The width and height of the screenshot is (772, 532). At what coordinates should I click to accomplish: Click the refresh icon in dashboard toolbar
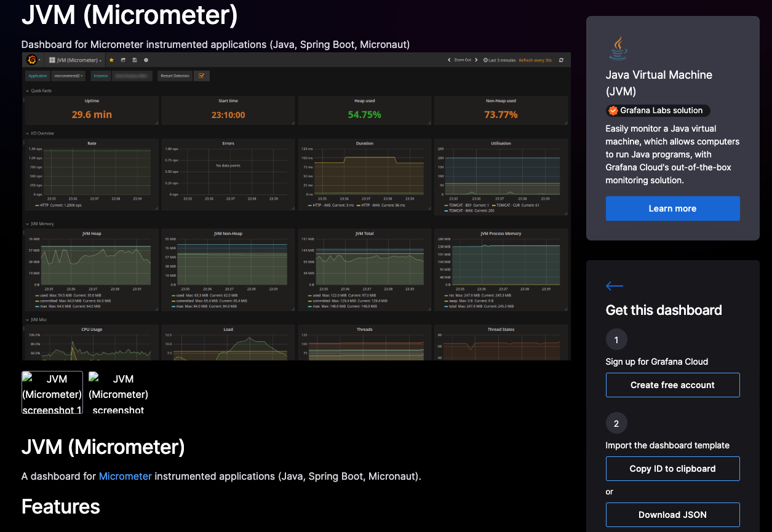[x=561, y=60]
